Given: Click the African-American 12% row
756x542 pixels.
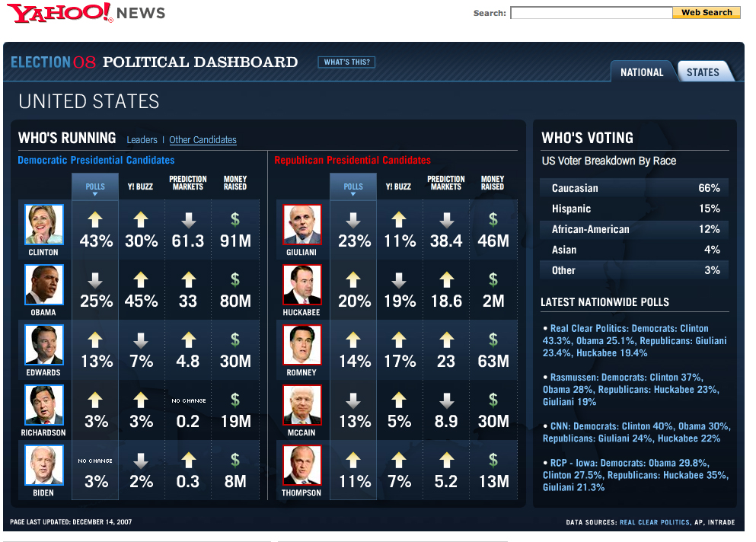Looking at the screenshot, I should 634,230.
